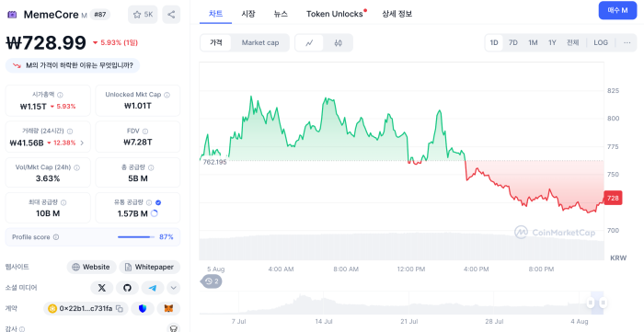Screen dimensions: 644x332
Task: Click right handle of timeline range slider
Action: (x=603, y=303)
